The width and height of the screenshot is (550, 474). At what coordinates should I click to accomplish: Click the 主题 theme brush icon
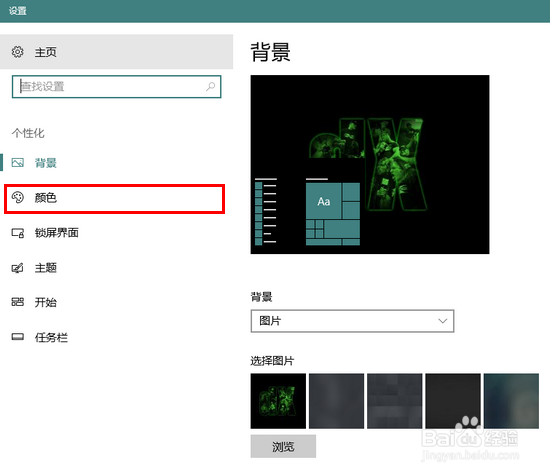click(x=18, y=268)
